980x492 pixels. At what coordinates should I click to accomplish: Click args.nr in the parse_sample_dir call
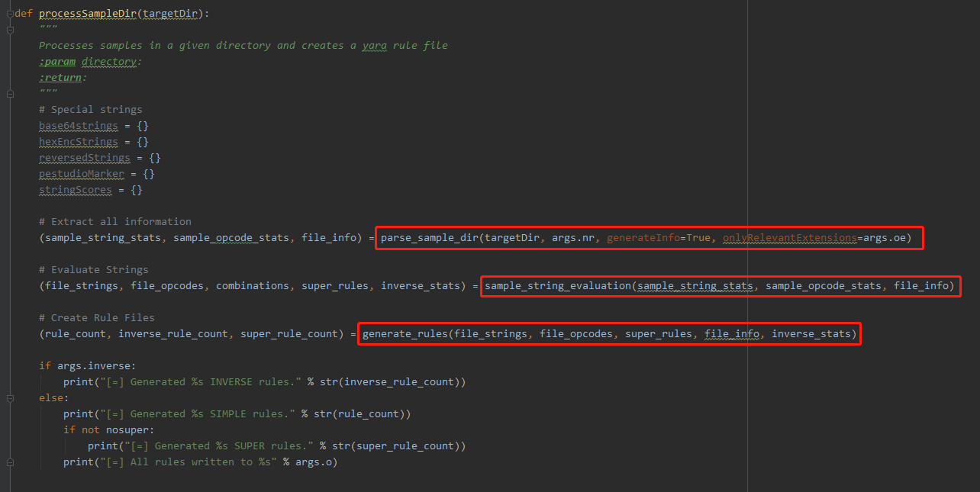click(x=573, y=238)
